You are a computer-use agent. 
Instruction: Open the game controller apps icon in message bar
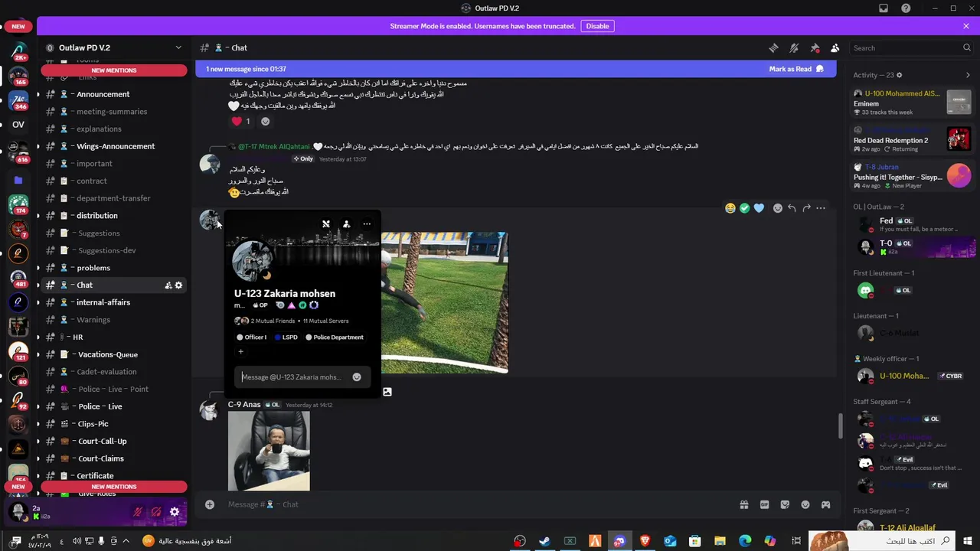click(826, 504)
